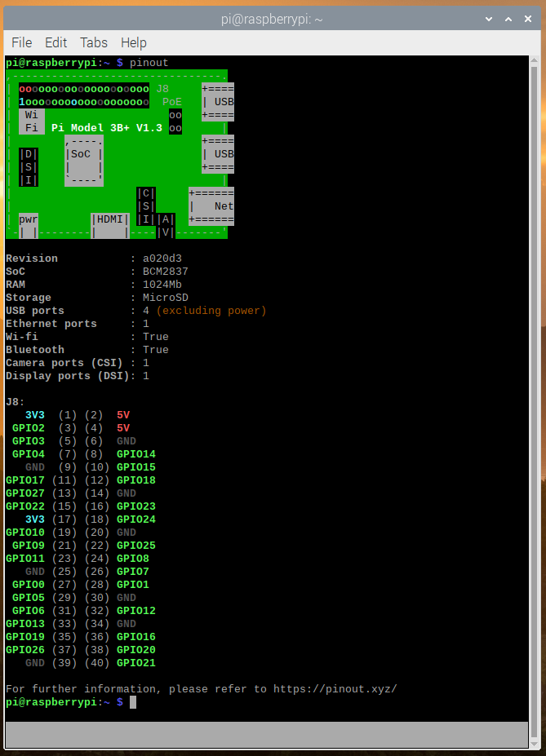
Task: Click the Storage value 'MicroSD'
Action: pyautogui.click(x=166, y=298)
